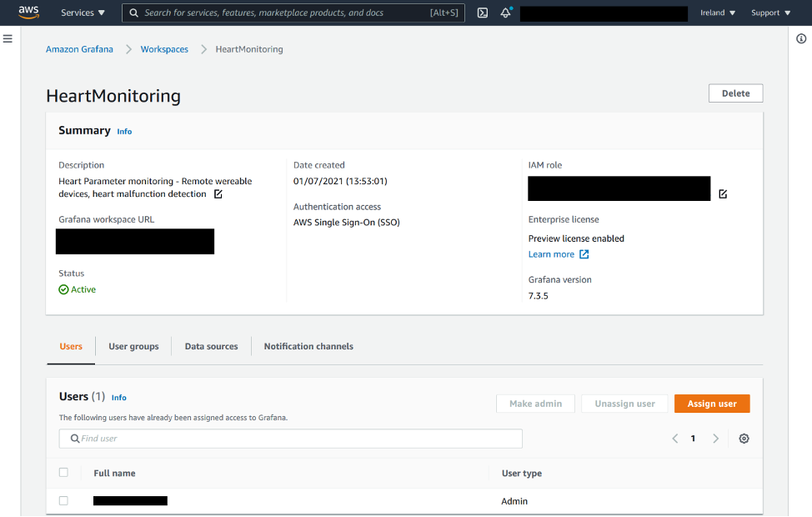Click the date created value 01/07/2021
Image resolution: width=812 pixels, height=517 pixels.
pyautogui.click(x=340, y=181)
